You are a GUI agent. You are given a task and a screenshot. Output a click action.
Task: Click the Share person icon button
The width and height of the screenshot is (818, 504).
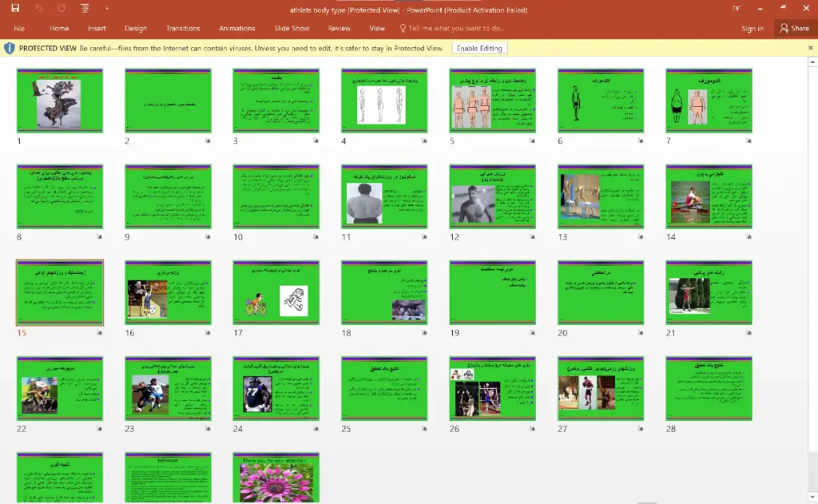coord(793,28)
